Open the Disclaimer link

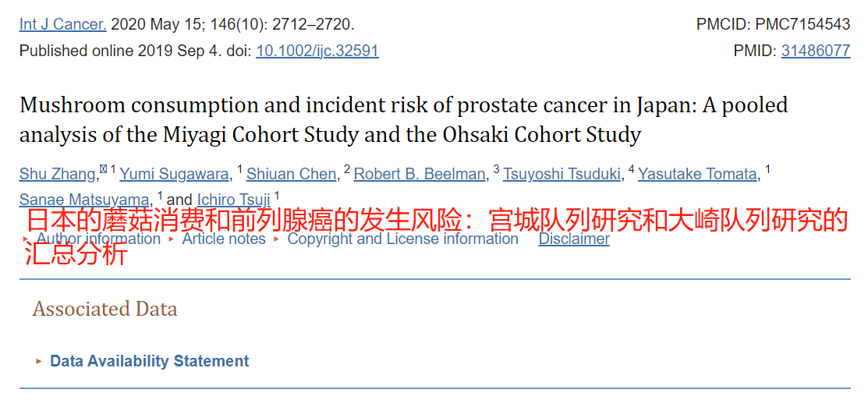click(574, 239)
